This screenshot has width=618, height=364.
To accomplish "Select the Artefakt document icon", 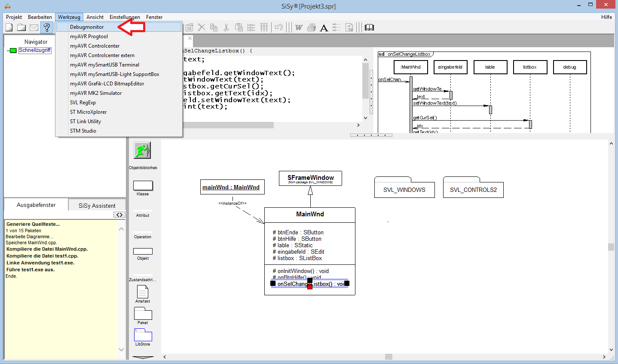I will point(143,292).
